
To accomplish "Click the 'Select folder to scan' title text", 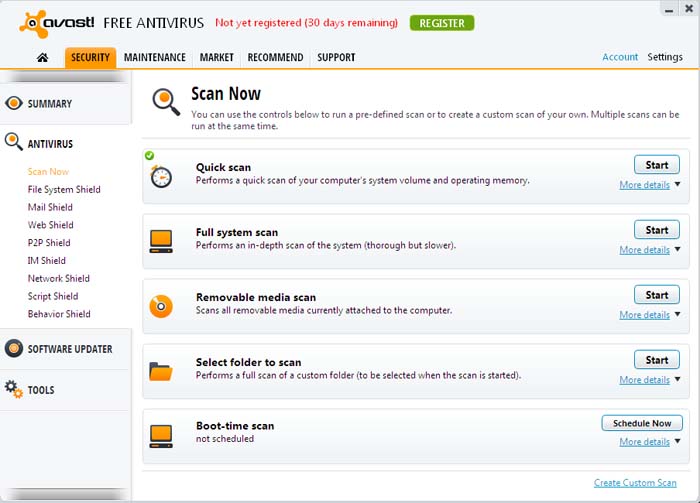I will 248,362.
